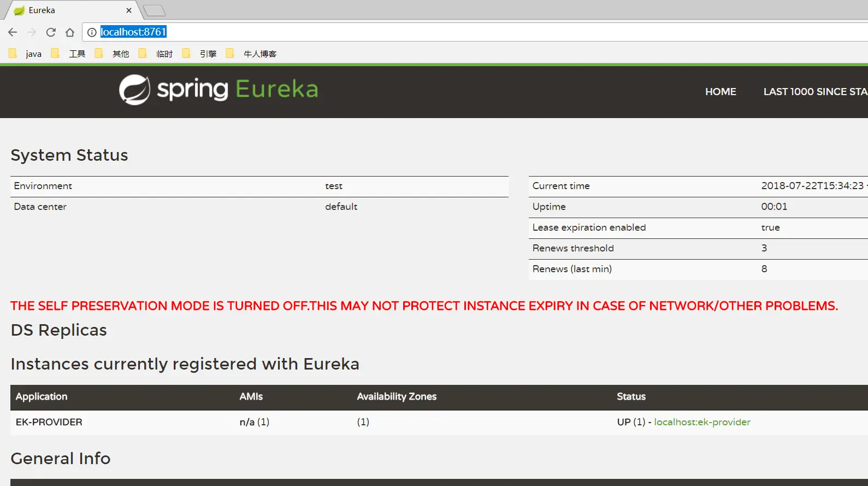Open a new browser tab
This screenshot has height=486, width=868.
[154, 10]
